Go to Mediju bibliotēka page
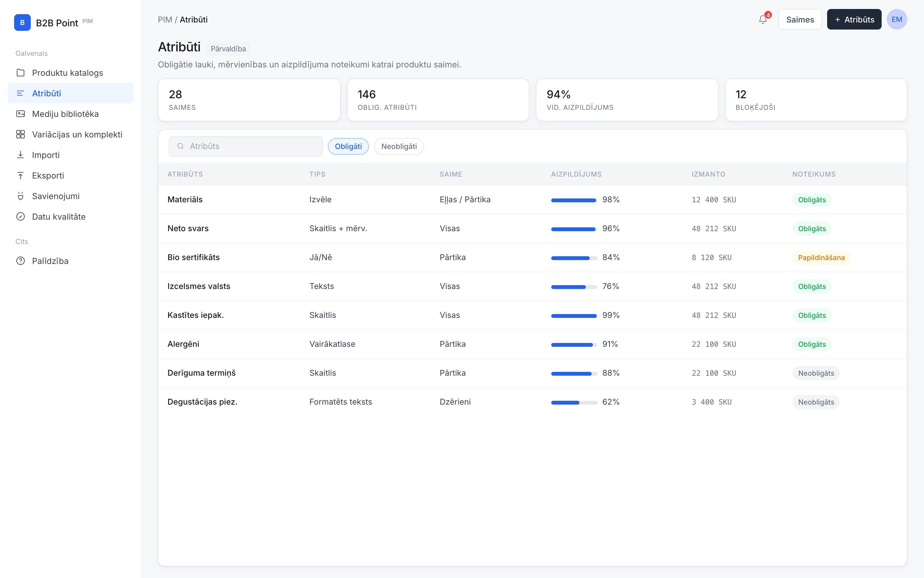 click(x=71, y=114)
